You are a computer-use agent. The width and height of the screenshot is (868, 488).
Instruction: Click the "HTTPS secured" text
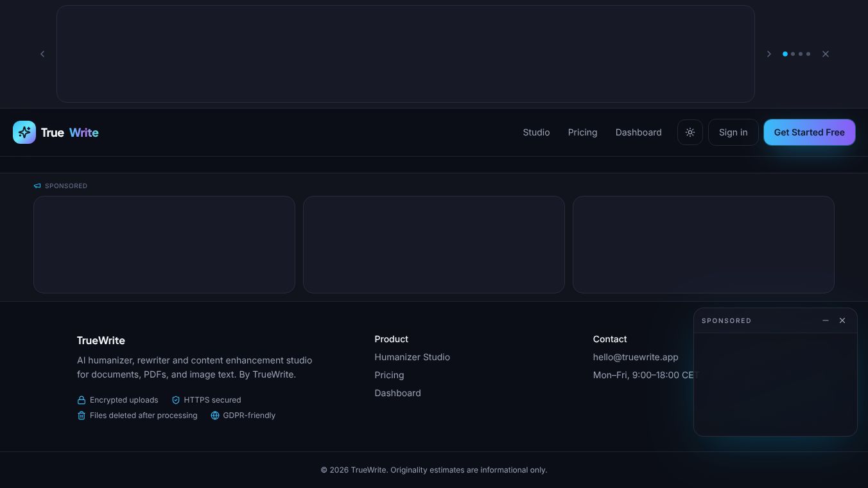point(213,400)
